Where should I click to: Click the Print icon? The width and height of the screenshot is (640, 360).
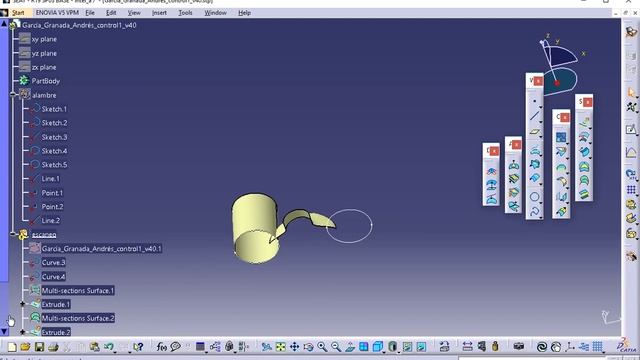pyautogui.click(x=53, y=347)
